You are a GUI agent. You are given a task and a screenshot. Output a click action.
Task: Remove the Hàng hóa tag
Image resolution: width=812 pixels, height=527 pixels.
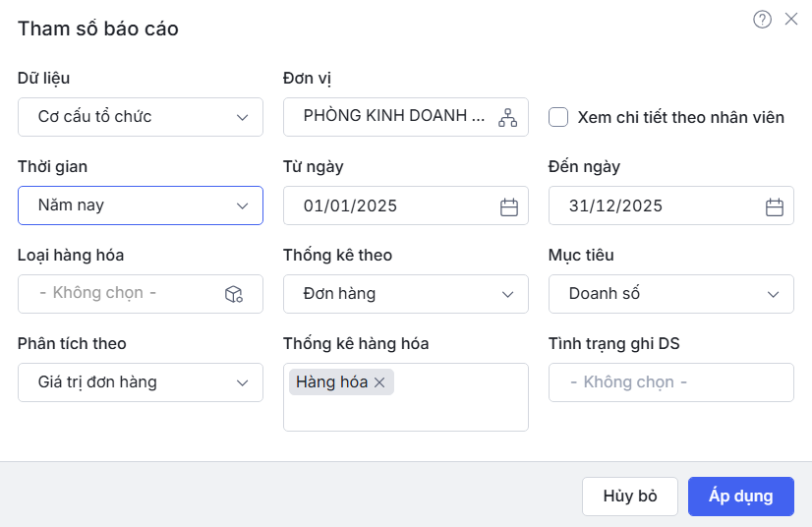click(379, 382)
